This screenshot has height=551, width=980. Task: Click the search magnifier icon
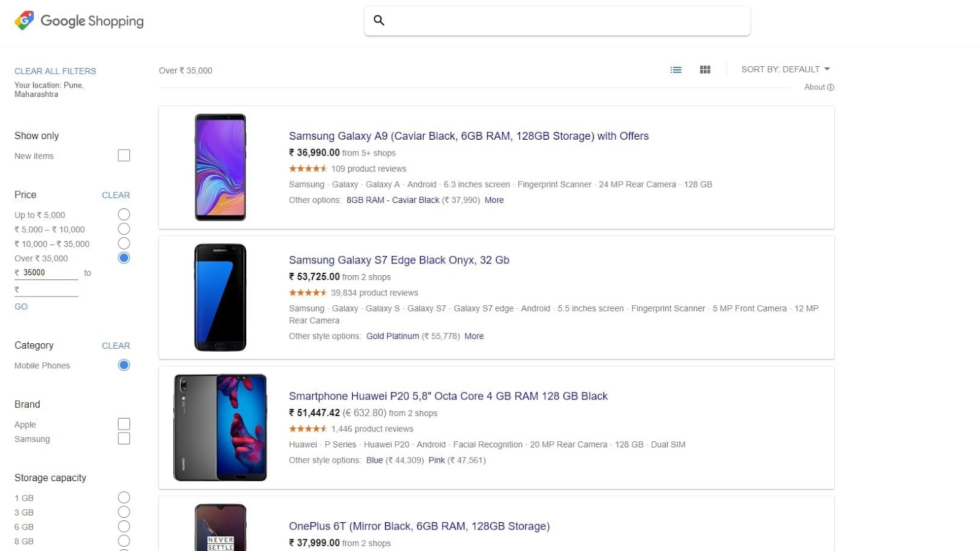(379, 20)
